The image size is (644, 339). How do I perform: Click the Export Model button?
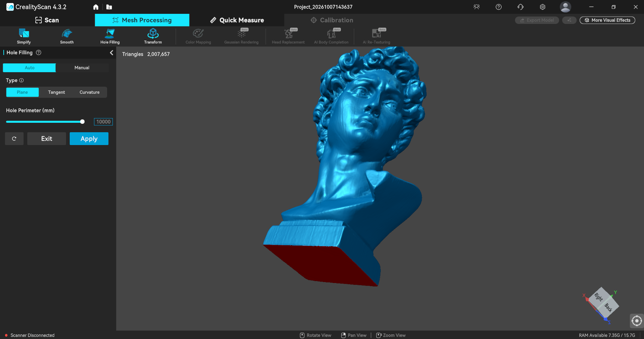point(537,20)
